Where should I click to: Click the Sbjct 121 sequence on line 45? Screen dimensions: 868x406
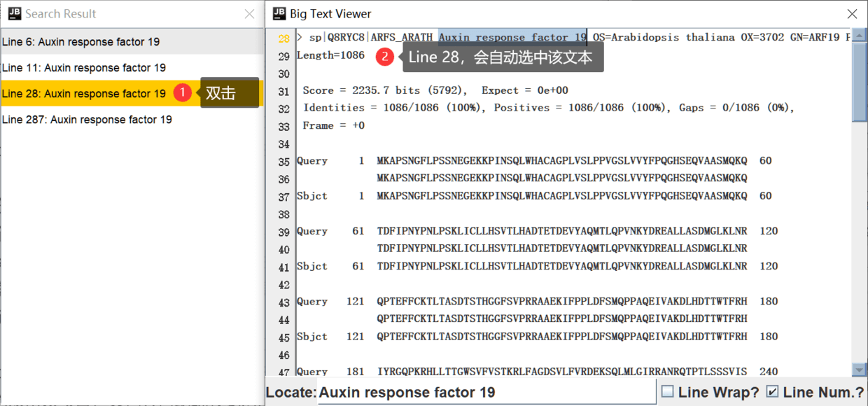561,337
